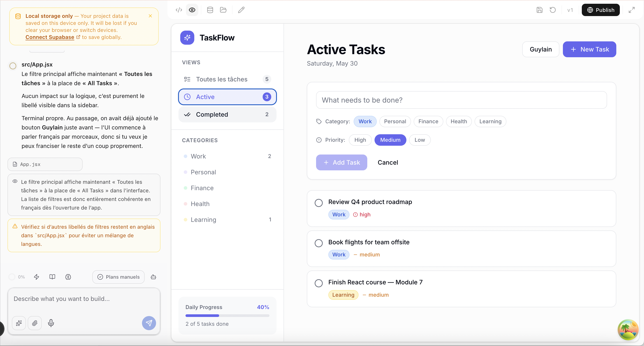The width and height of the screenshot is (644, 346).
Task: Filter by Work category in sidebar
Action: [227, 156]
